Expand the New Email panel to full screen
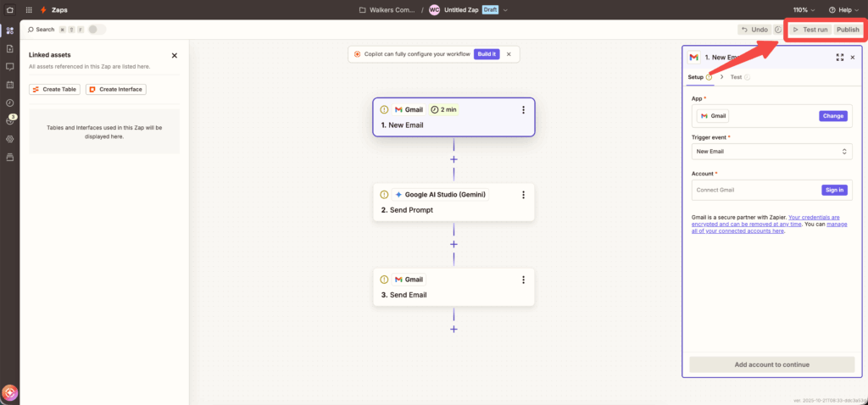 pyautogui.click(x=839, y=58)
